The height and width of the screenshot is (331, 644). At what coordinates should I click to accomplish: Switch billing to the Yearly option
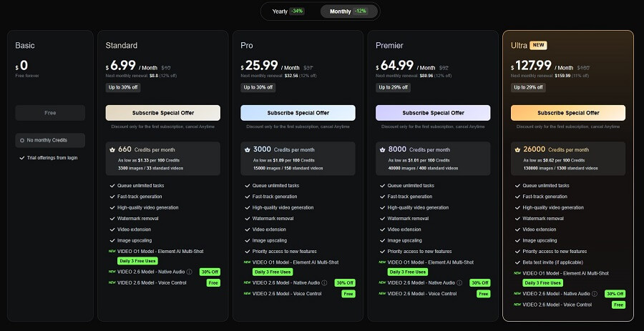288,11
